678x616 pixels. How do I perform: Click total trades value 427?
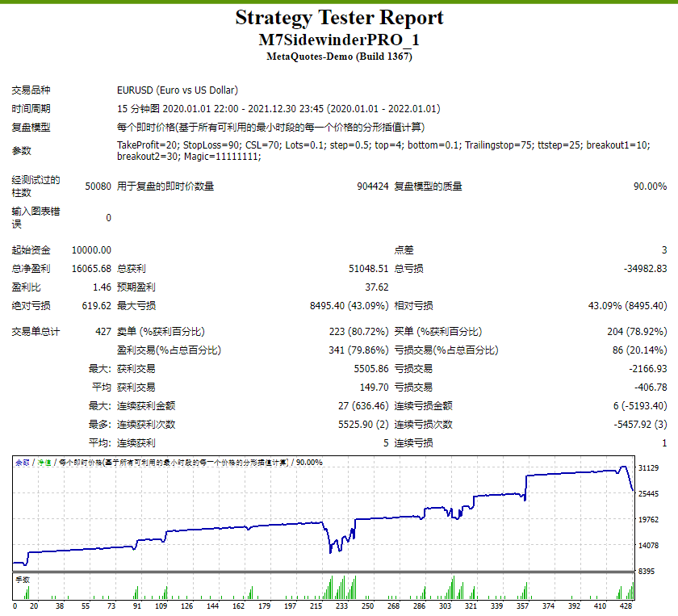(x=103, y=332)
